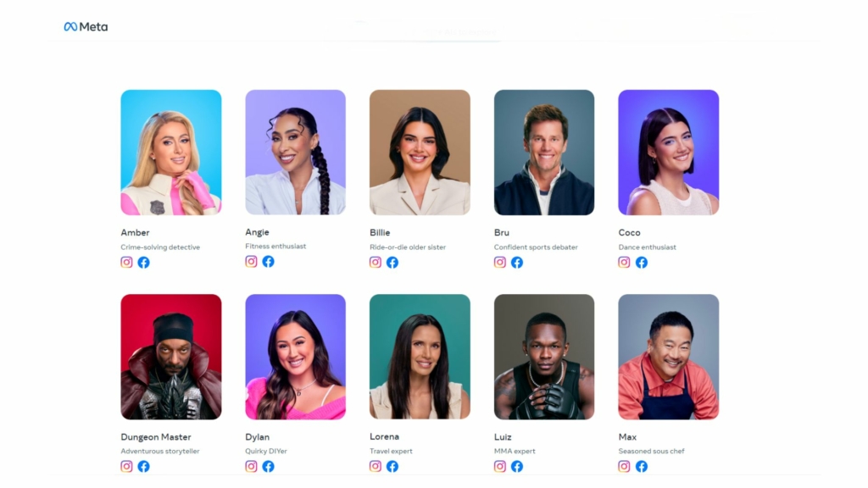This screenshot has height=488, width=868.
Task: Click the Meta logo in the header
Action: click(86, 26)
